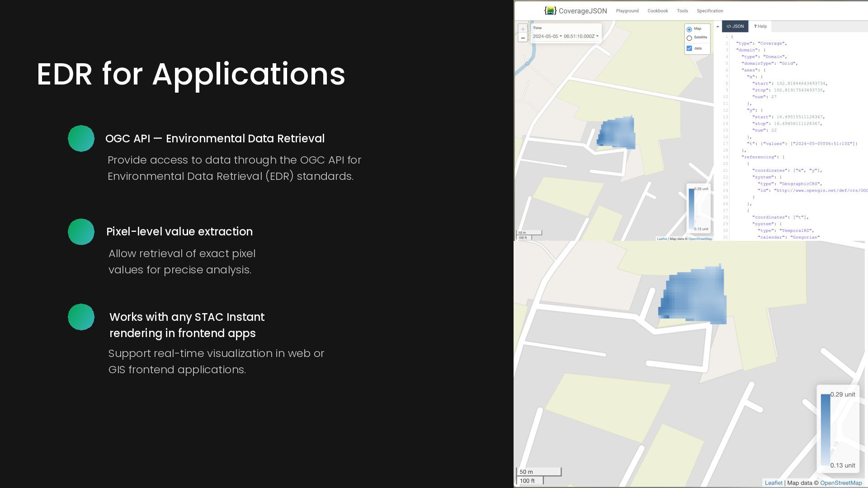Switch to the Help tab
Screen dimensions: 868x488
(760, 26)
